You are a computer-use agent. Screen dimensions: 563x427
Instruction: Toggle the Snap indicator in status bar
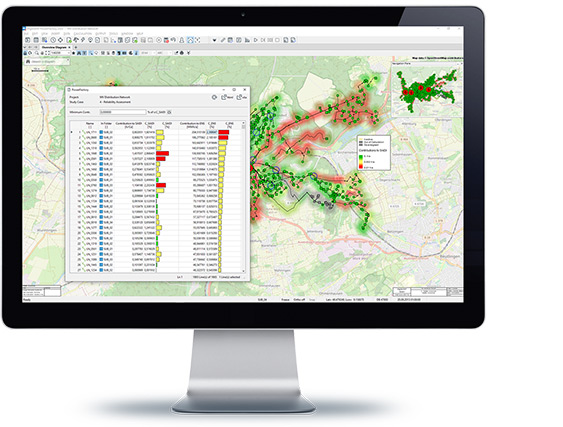(x=312, y=299)
